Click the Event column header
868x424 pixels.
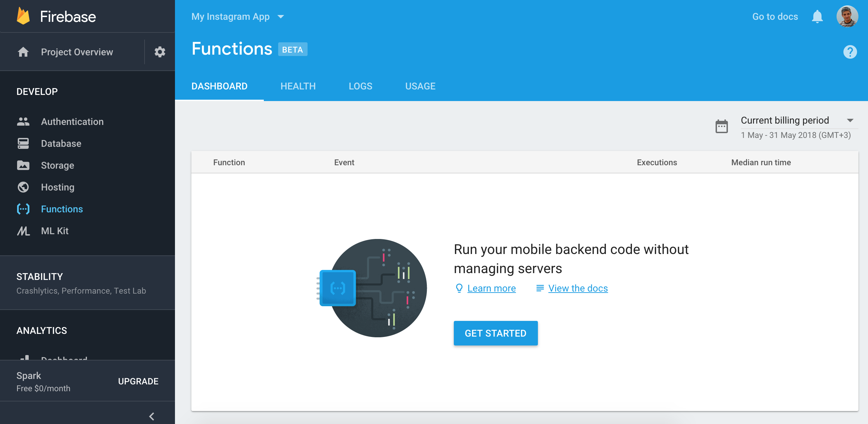tap(344, 162)
